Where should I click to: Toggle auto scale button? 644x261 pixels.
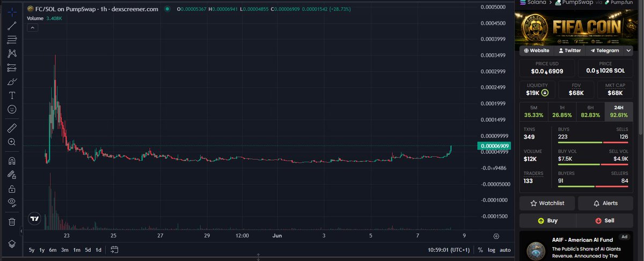pyautogui.click(x=505, y=250)
